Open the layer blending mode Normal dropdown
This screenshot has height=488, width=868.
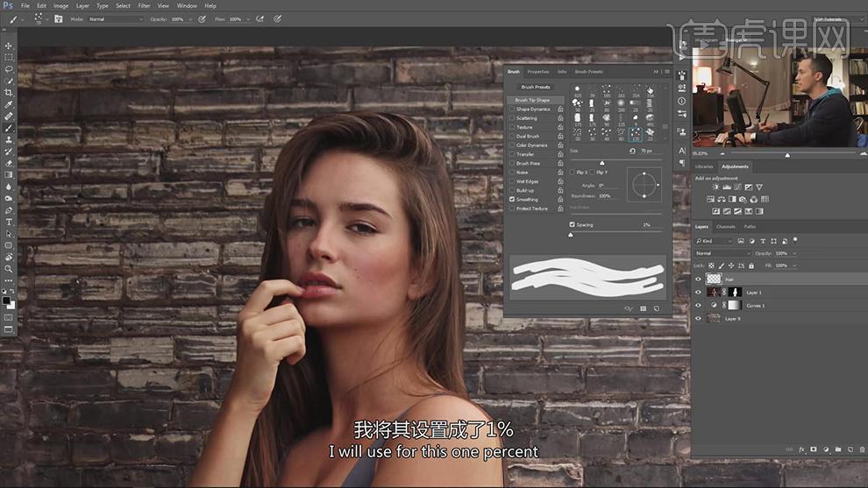[722, 253]
